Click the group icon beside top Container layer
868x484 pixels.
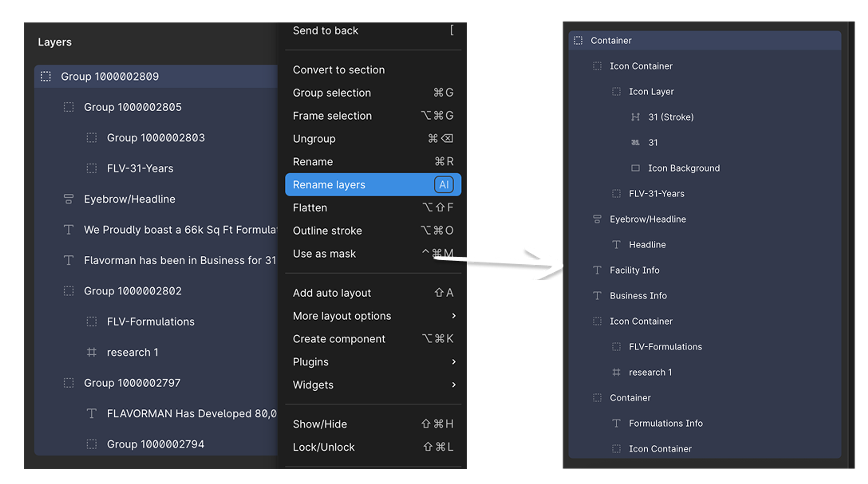click(578, 40)
